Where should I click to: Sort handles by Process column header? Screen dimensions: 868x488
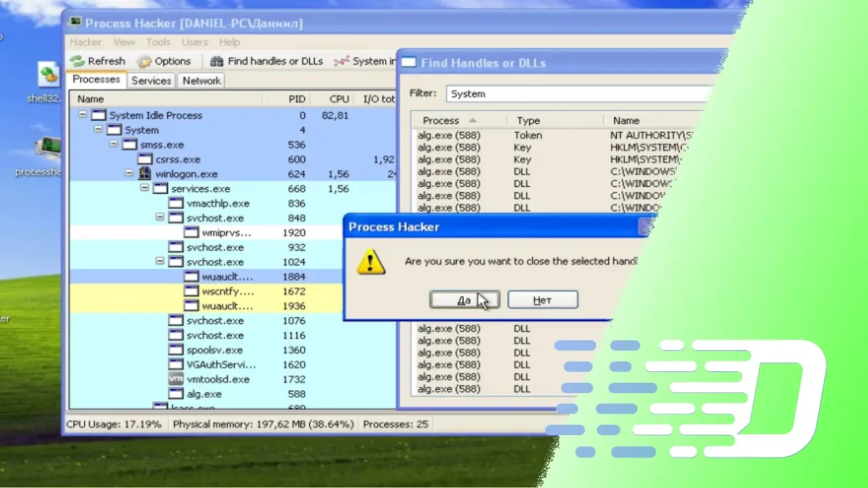(x=459, y=121)
